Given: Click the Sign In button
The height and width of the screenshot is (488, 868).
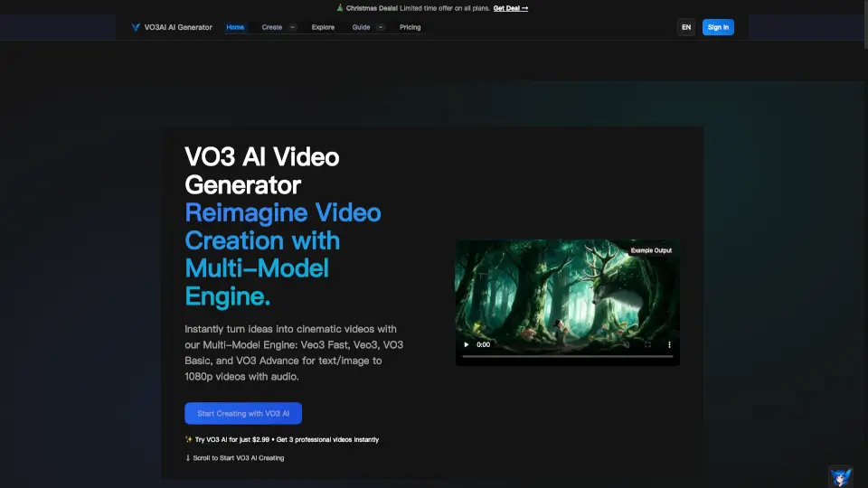Looking at the screenshot, I should [718, 27].
